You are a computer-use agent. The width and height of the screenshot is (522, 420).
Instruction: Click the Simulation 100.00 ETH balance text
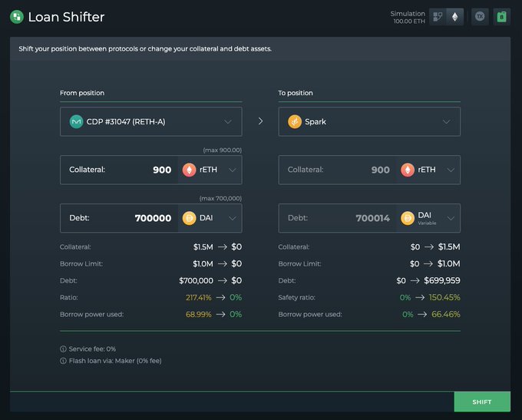pos(408,18)
